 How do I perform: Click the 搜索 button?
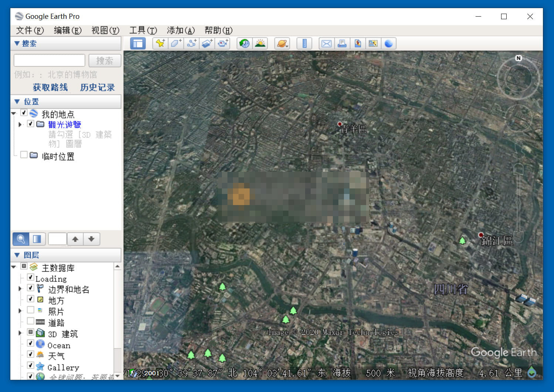105,61
